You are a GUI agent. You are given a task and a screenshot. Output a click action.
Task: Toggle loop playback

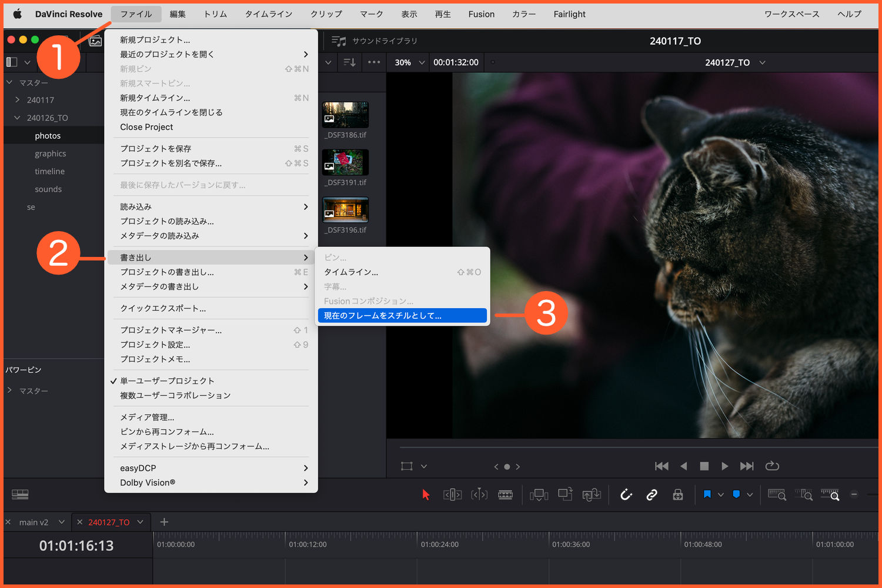tap(772, 466)
